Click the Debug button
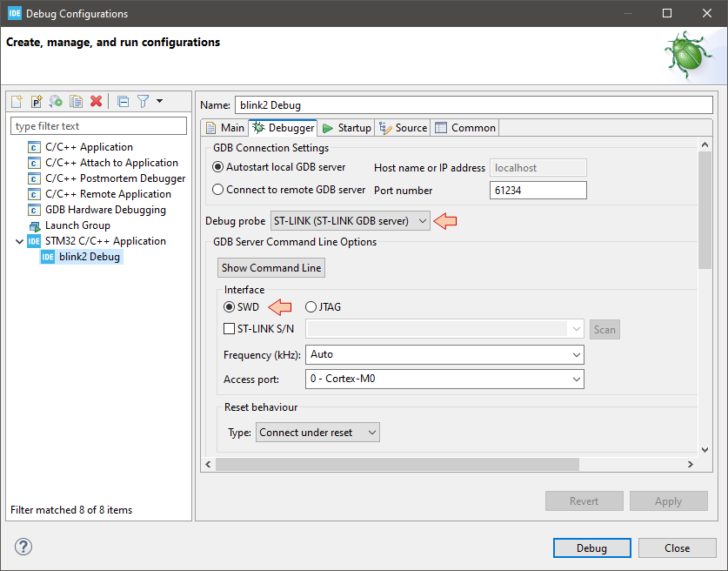Viewport: 728px width, 571px height. point(592,548)
